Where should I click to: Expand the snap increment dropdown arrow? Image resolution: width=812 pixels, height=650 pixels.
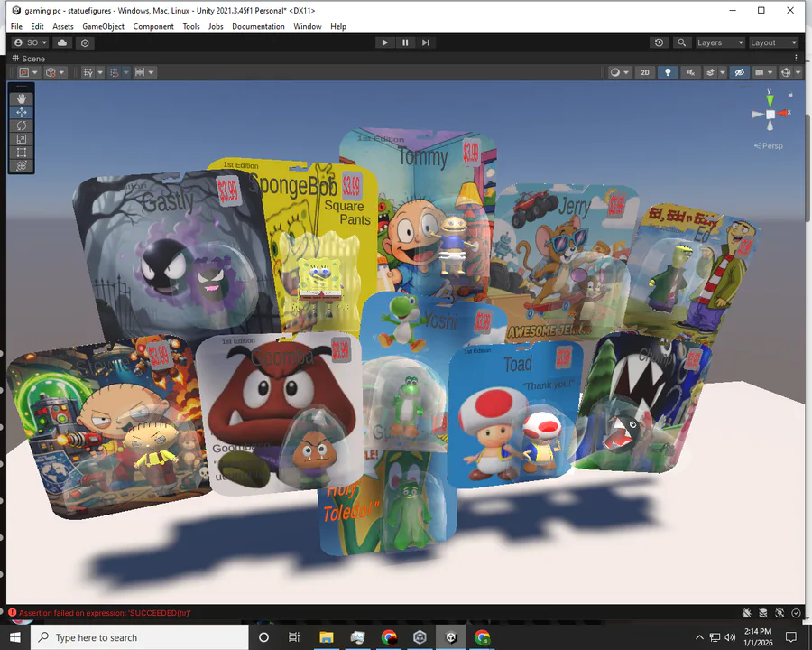point(152,72)
